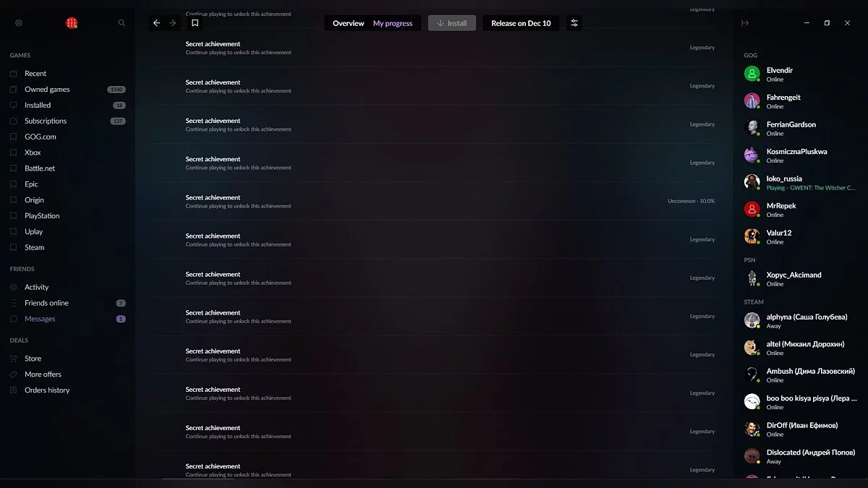Click the Release on Dec 10 button
868x488 pixels.
click(x=521, y=23)
